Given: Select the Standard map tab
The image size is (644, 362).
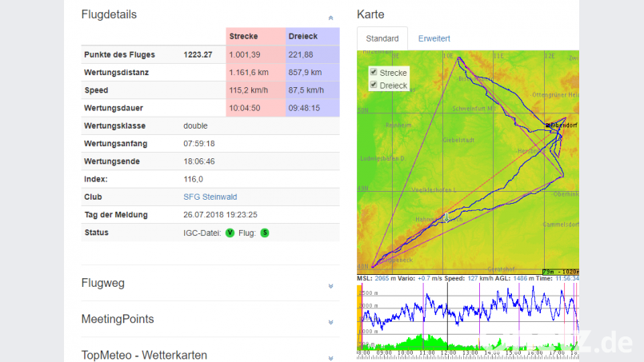Looking at the screenshot, I should click(382, 38).
